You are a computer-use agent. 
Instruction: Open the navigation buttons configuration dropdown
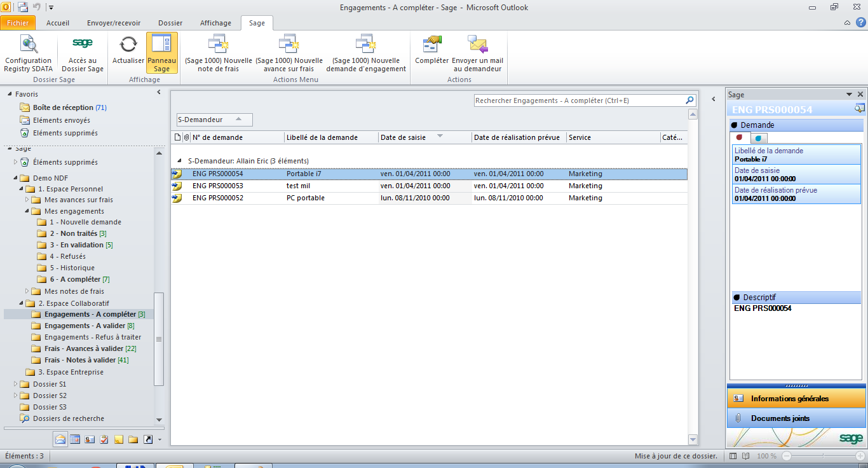point(159,439)
